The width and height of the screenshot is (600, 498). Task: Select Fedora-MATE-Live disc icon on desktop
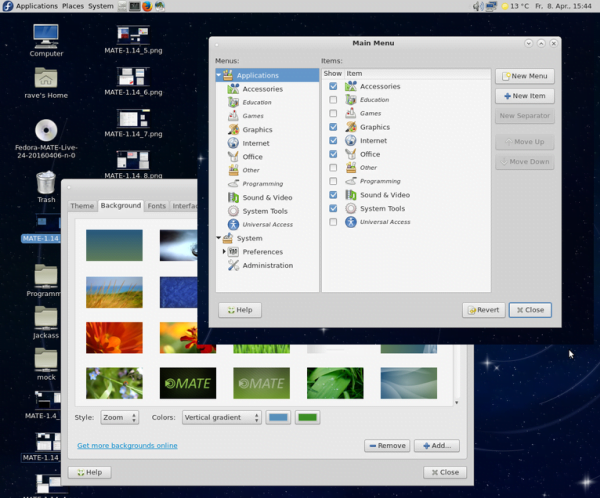tap(46, 131)
